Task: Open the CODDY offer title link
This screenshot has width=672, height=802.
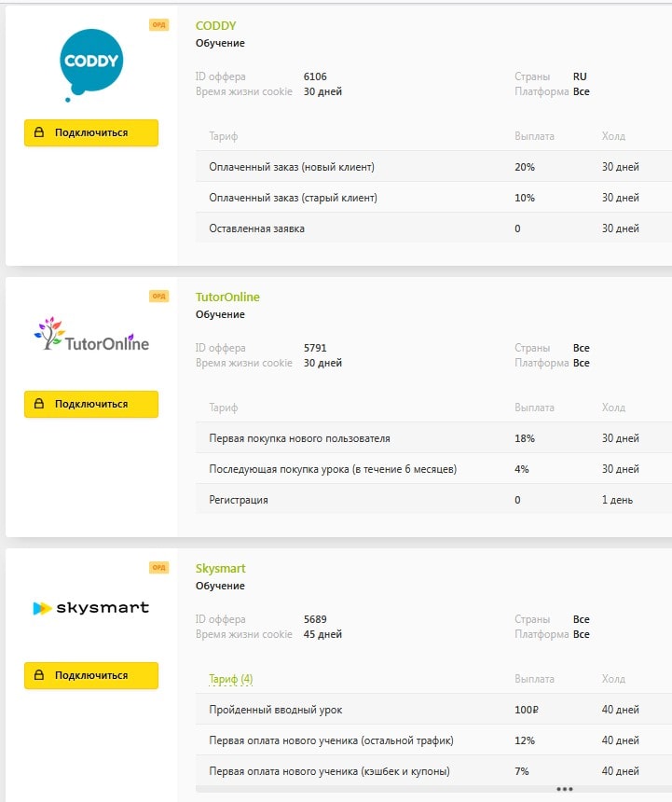Action: [215, 25]
